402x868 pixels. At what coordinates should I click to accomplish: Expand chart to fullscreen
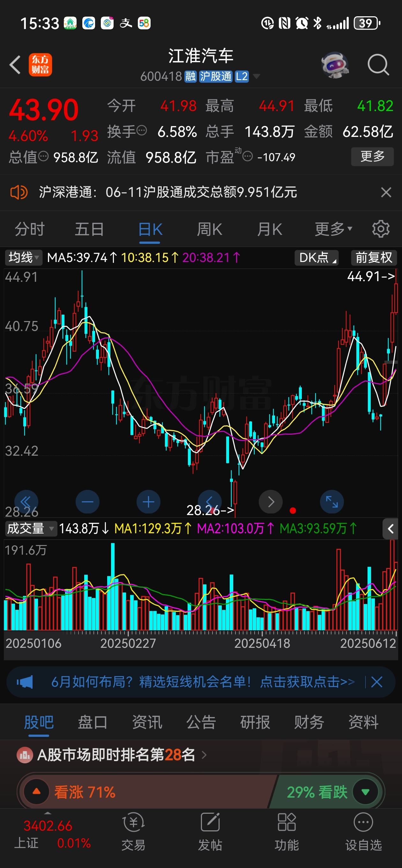point(332,502)
